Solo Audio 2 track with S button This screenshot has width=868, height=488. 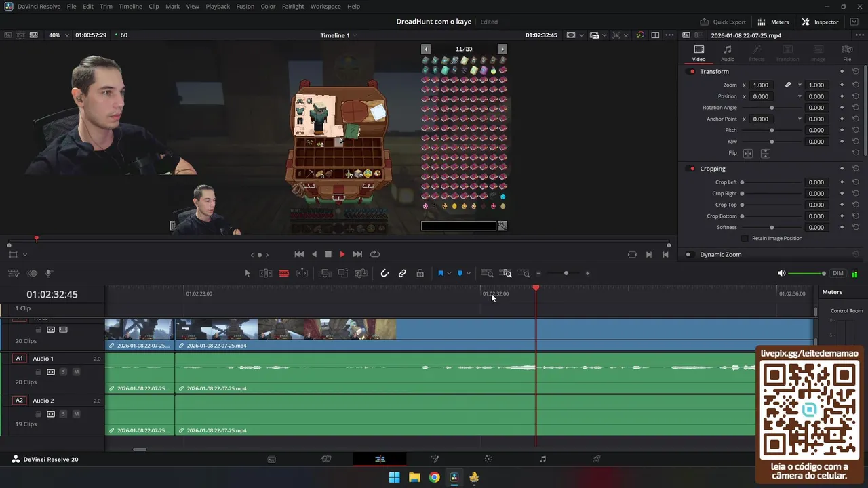tap(63, 414)
